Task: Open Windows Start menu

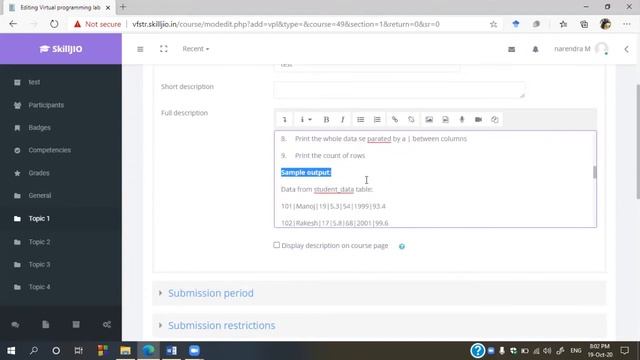Action: pos(11,351)
